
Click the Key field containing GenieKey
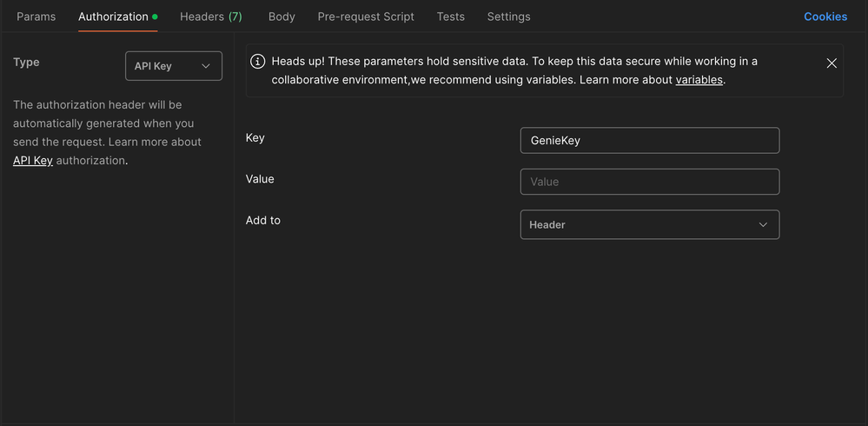coord(649,141)
